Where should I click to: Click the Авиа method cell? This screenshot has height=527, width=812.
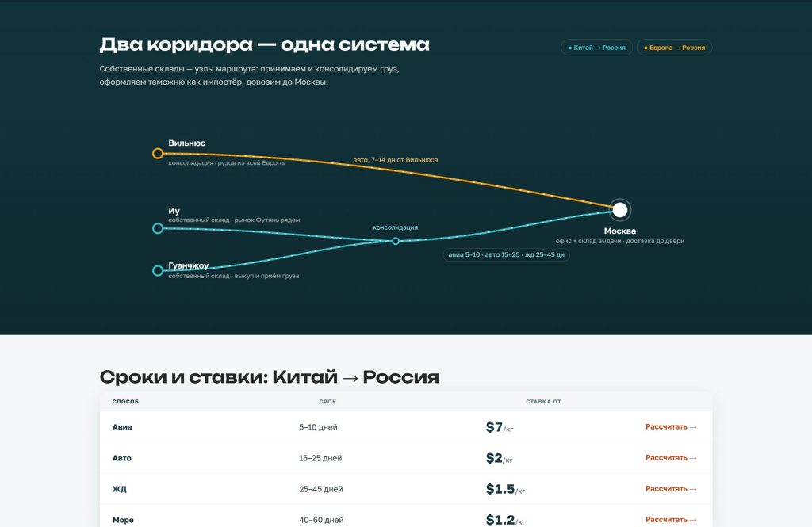click(122, 427)
